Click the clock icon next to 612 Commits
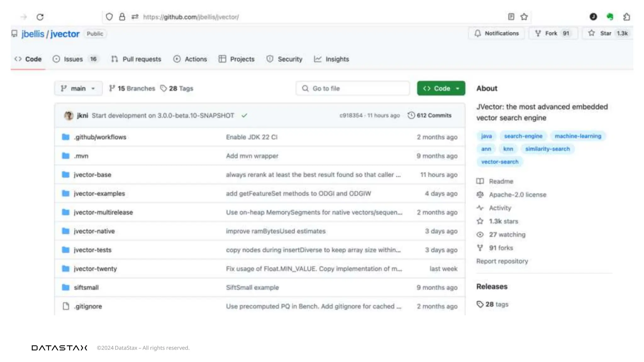 411,115
